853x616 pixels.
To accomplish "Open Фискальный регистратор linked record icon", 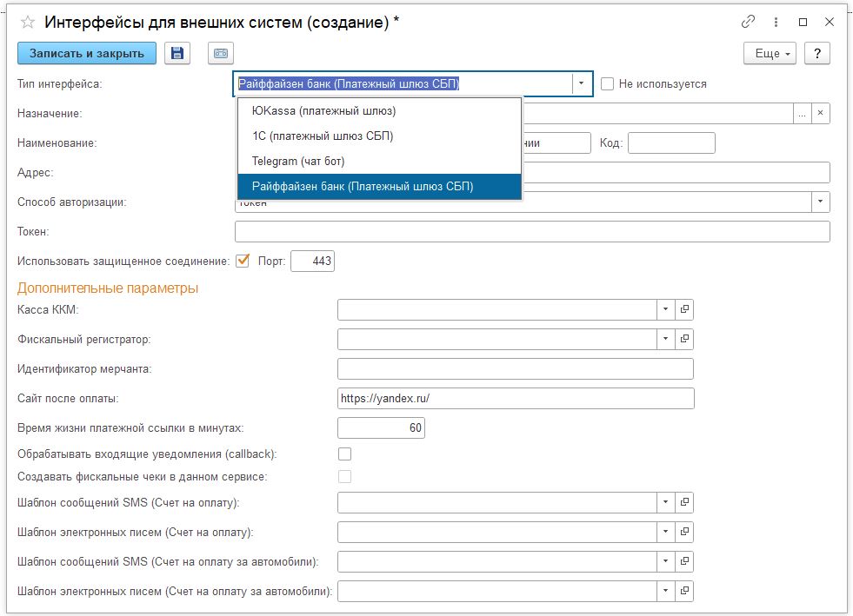I will pyautogui.click(x=684, y=339).
